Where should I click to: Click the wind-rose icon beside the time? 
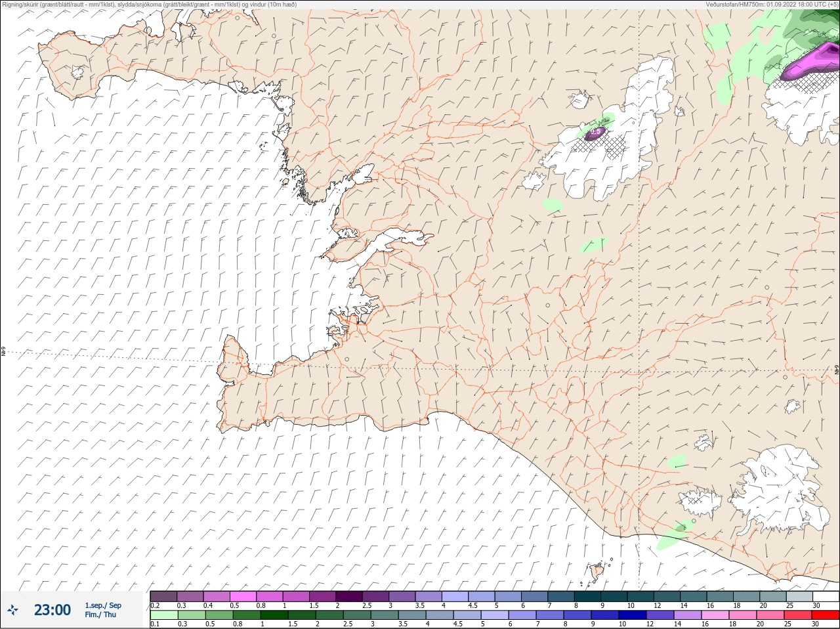(12, 610)
